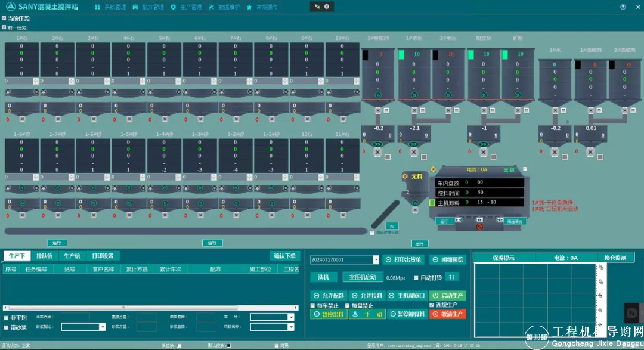Toggle the 简易 checkbox in the status bar
The height and width of the screenshot is (350, 644).
pyautogui.click(x=277, y=345)
